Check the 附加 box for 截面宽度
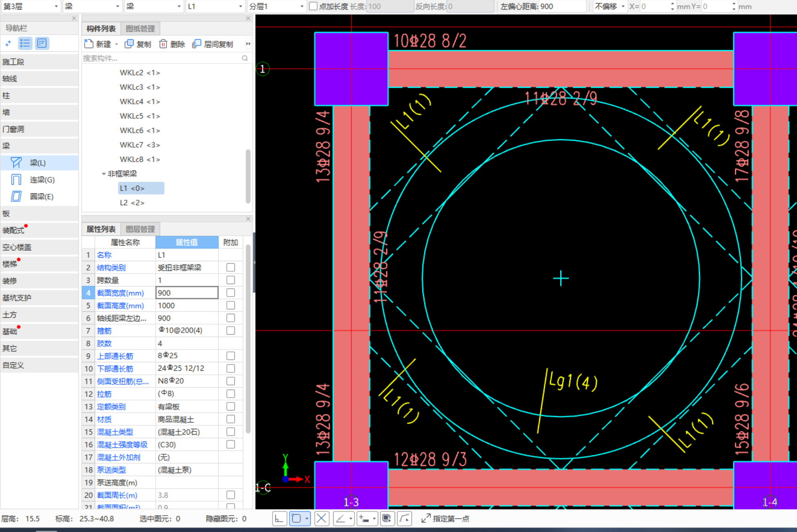The height and width of the screenshot is (532, 797). pyautogui.click(x=230, y=292)
